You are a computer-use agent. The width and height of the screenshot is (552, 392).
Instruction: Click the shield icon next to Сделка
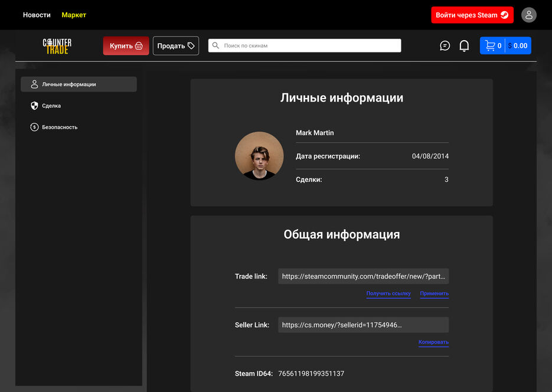[x=34, y=106]
